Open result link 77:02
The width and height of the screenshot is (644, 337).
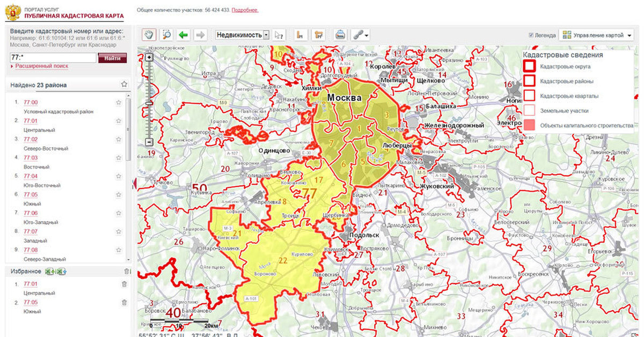point(31,140)
